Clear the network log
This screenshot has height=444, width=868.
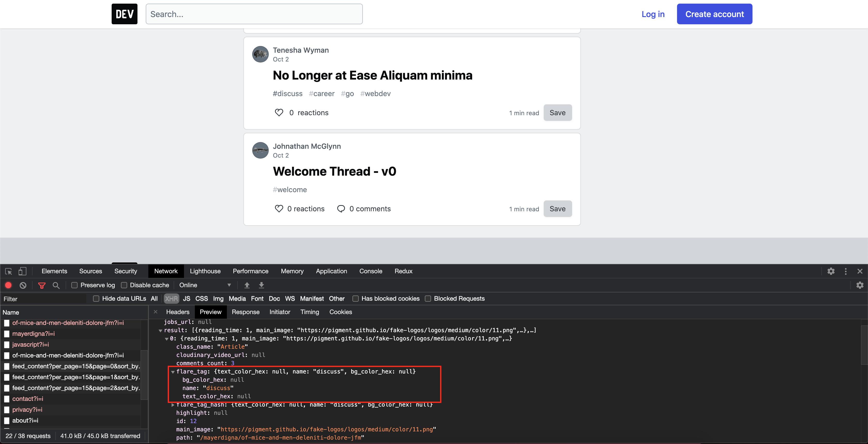pyautogui.click(x=23, y=285)
